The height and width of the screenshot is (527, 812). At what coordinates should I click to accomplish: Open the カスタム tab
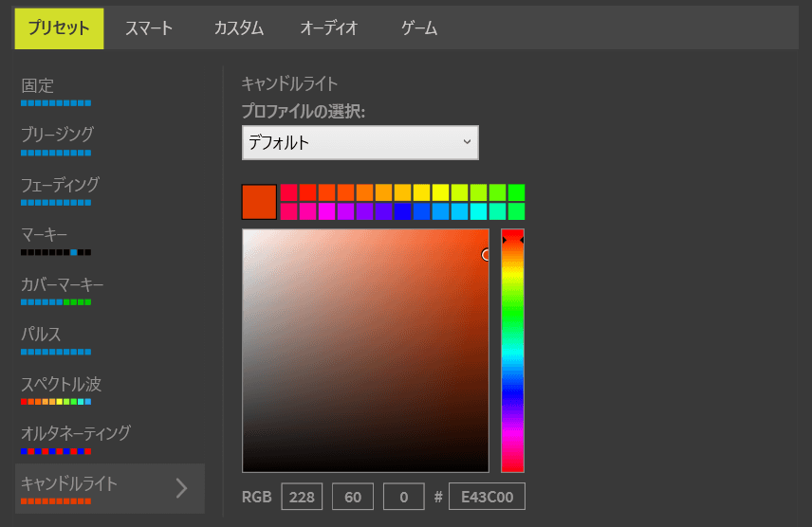point(239,27)
